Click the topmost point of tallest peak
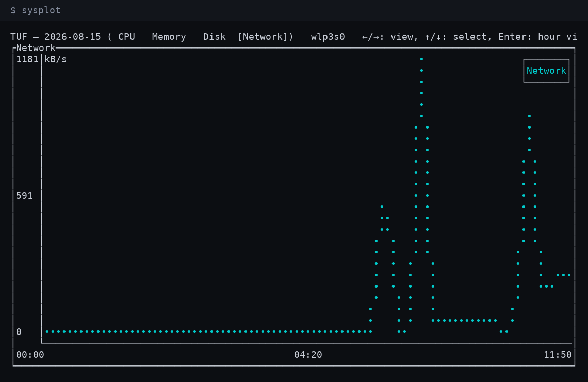Viewport: 588px width, 382px height. (x=421, y=59)
